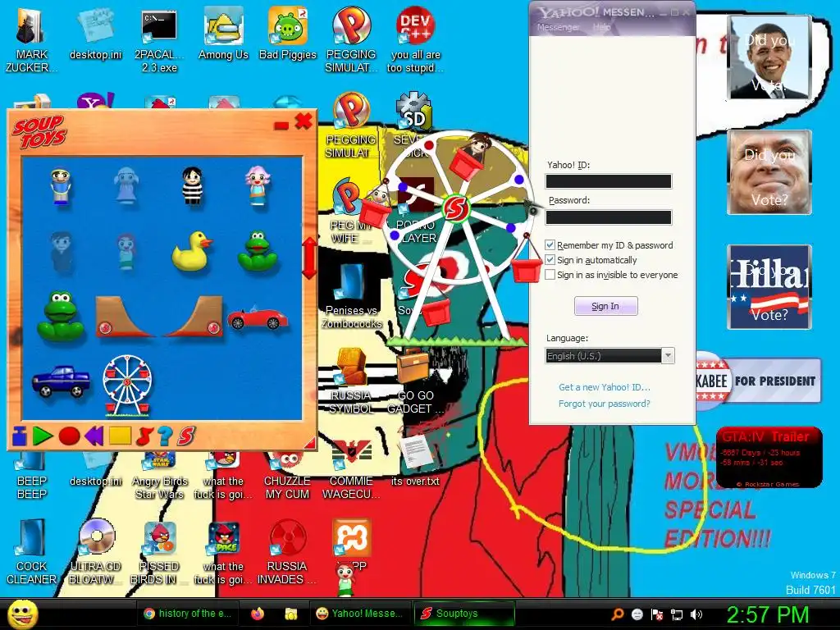Screen dimensions: 840x630
Task: Click the red S logo in Souptoys toolbar
Action: tap(186, 436)
